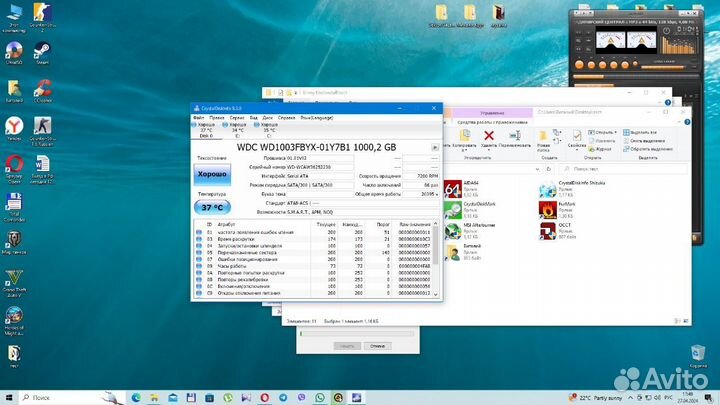720x405 pixels.
Task: Click the Grand Theft Auto V desktop icon
Action: point(14,283)
